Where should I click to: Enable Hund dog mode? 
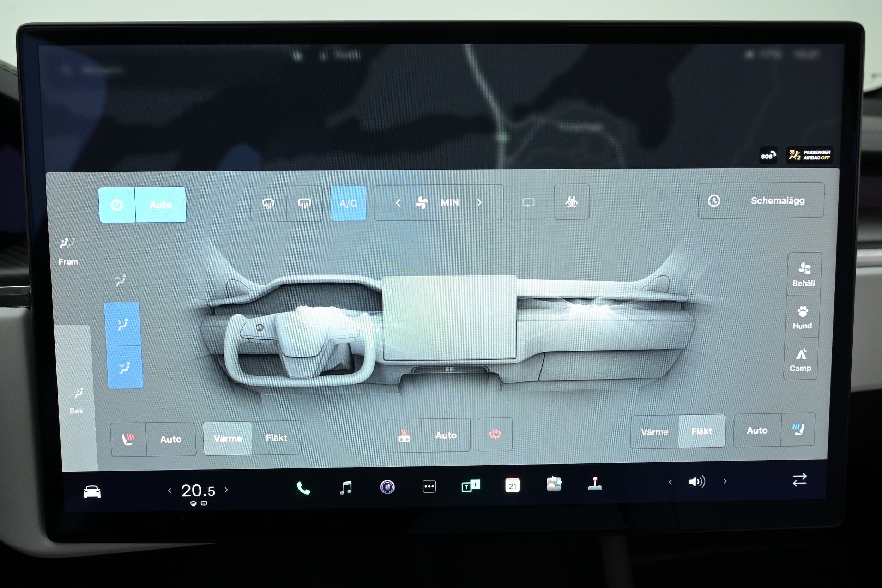(x=802, y=317)
